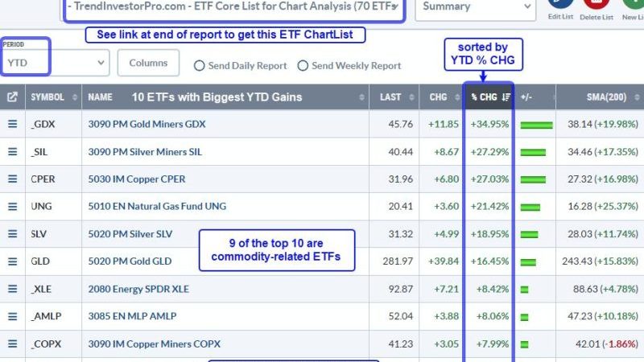
Task: Open 5030 IM Copper CPER link
Action: tap(137, 179)
